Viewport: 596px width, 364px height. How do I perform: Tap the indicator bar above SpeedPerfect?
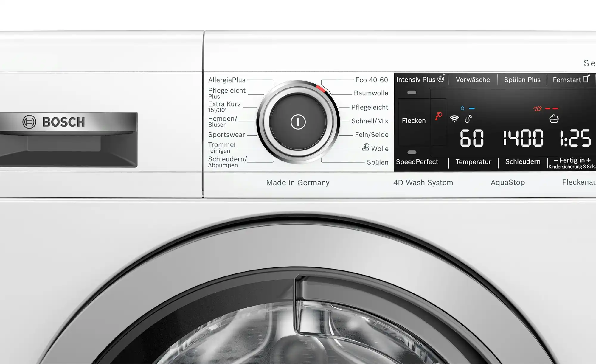click(412, 152)
